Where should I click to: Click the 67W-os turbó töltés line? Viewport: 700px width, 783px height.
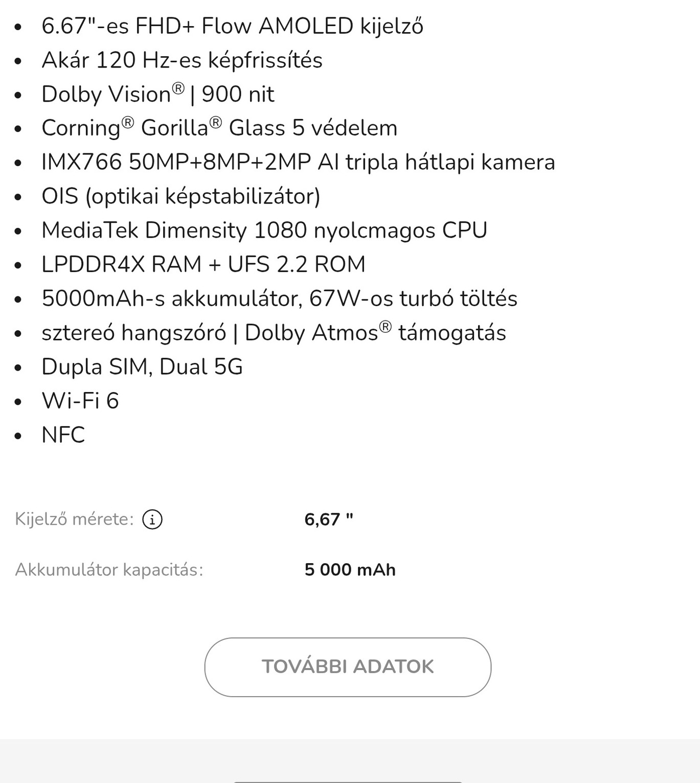pos(279,298)
